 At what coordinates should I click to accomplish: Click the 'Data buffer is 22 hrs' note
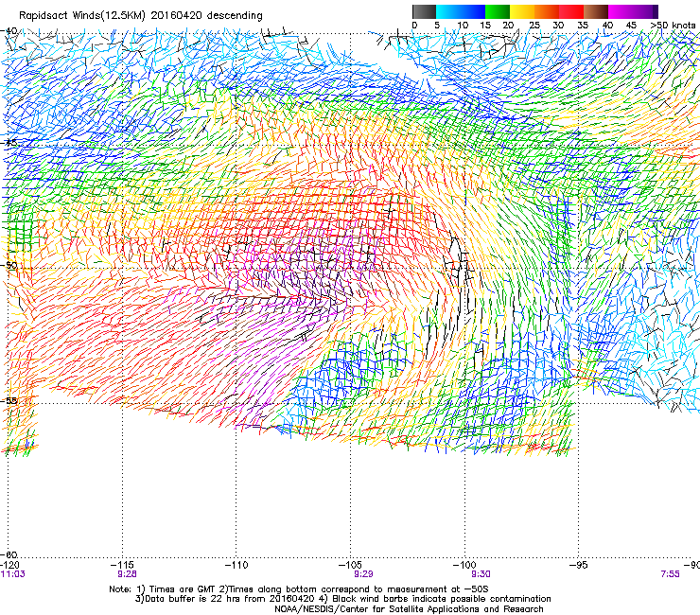point(342,599)
